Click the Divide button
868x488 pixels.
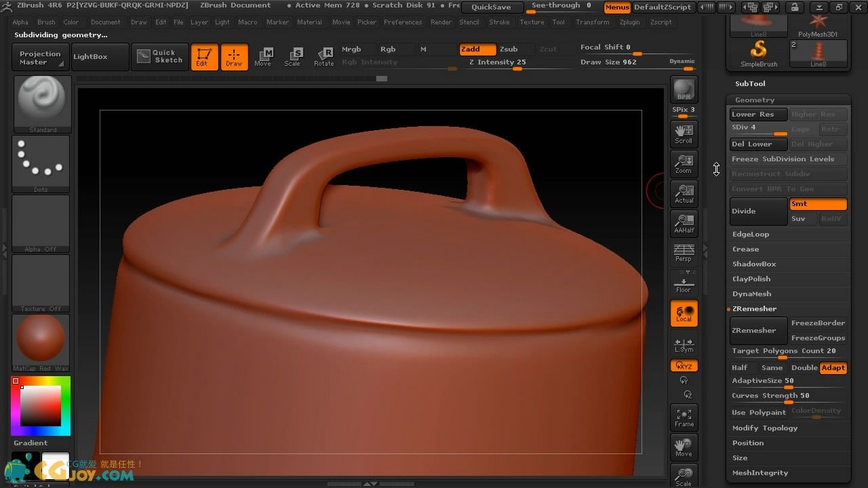(x=758, y=211)
